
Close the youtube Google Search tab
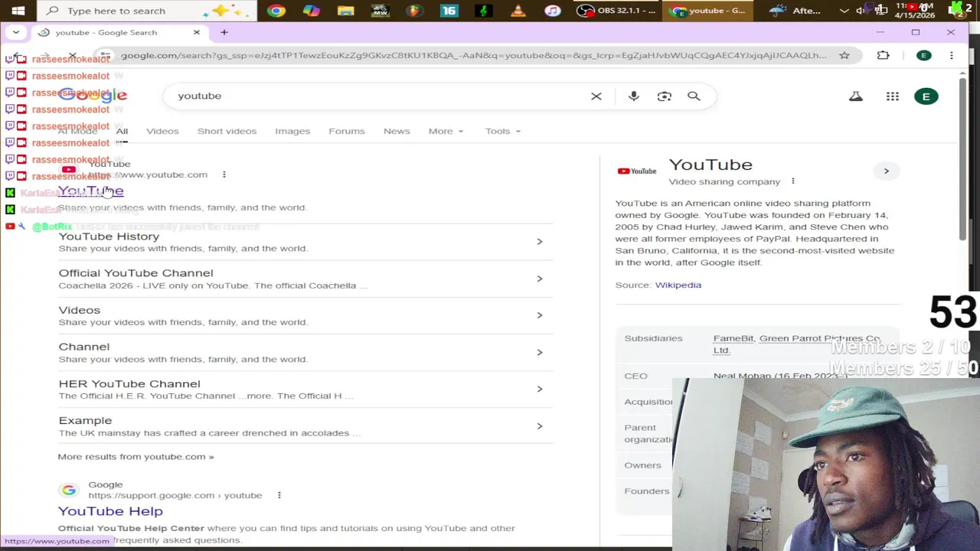coord(197,32)
